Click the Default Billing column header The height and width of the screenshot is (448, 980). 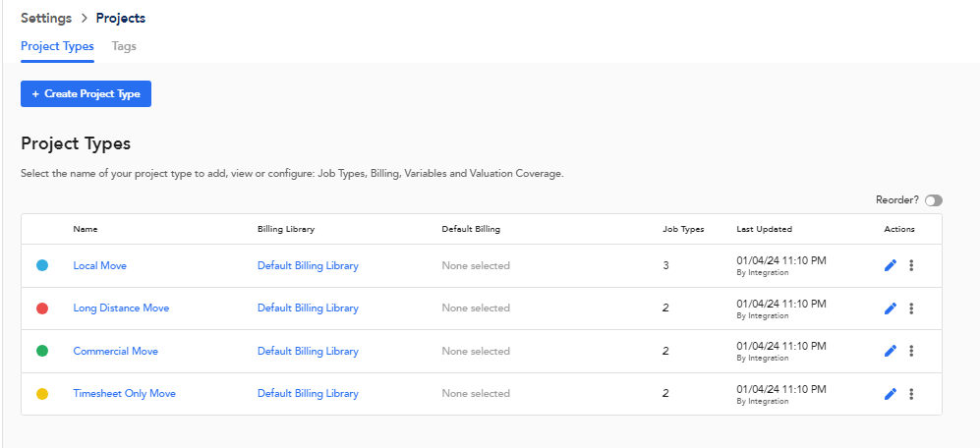(471, 229)
